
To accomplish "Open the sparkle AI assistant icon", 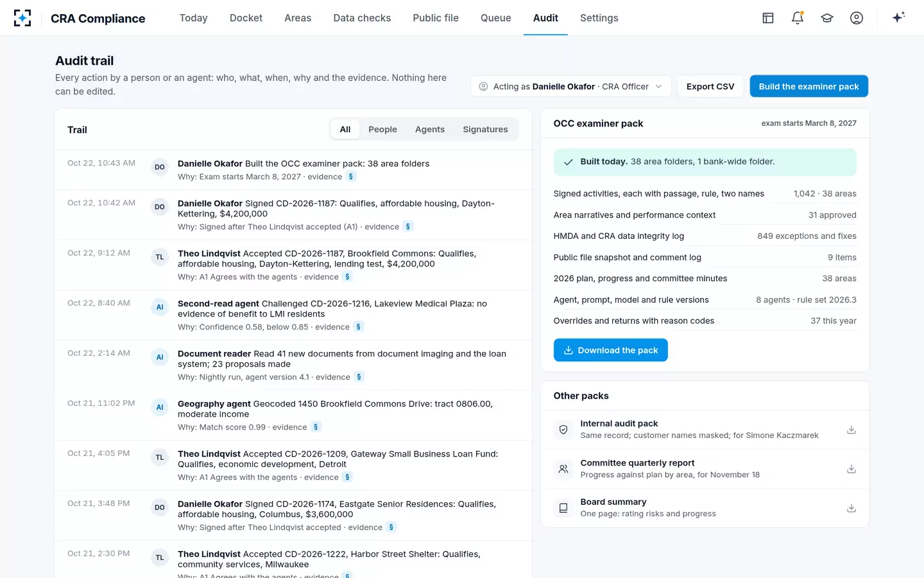I will pyautogui.click(x=898, y=17).
